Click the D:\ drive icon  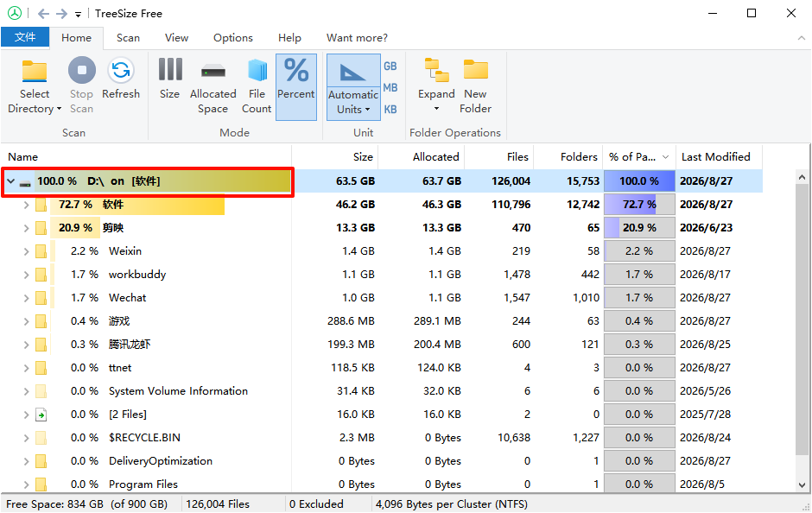pos(25,183)
